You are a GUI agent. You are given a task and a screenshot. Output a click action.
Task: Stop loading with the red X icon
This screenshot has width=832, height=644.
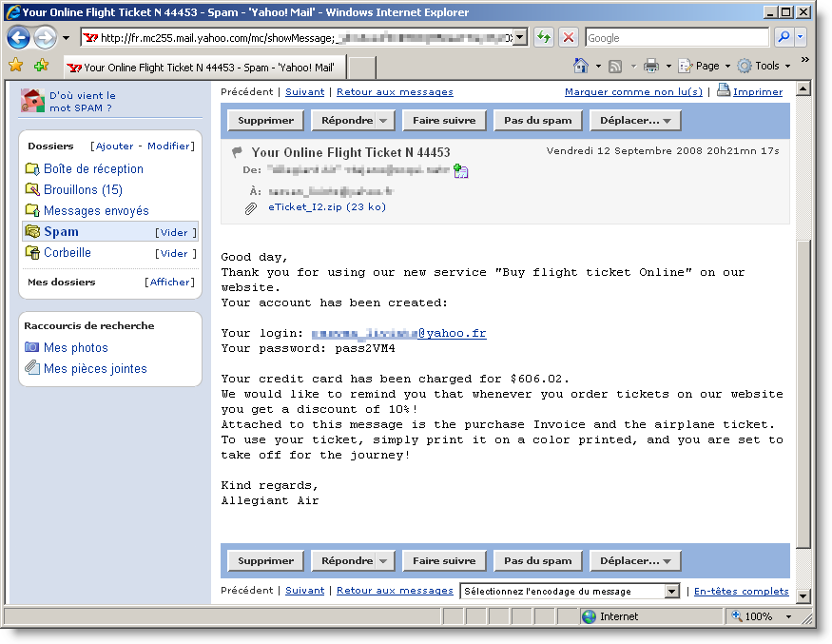click(x=569, y=38)
